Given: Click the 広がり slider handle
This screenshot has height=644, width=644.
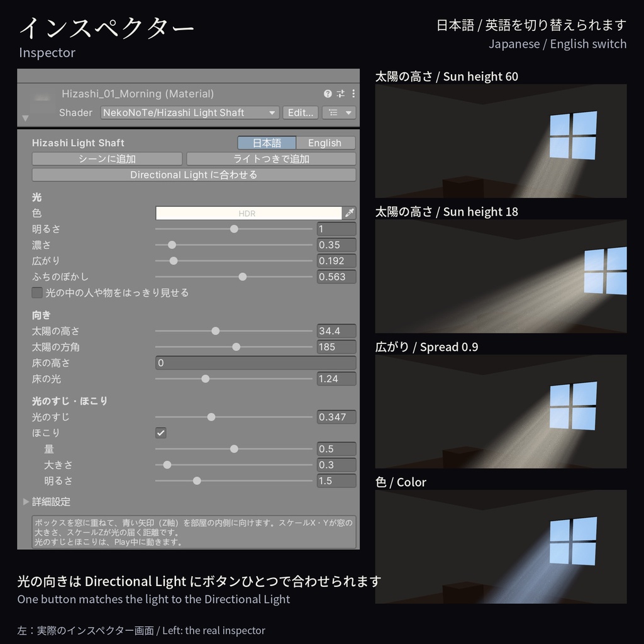Looking at the screenshot, I should [x=174, y=261].
